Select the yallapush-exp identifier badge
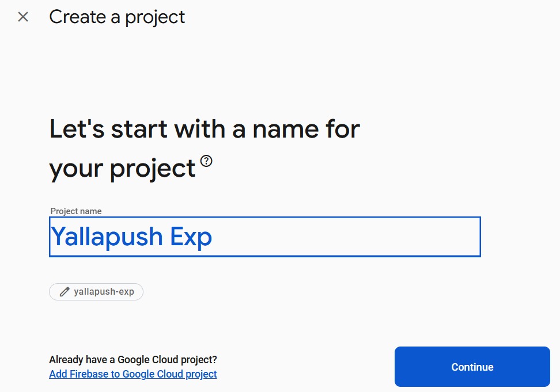This screenshot has width=560, height=392. [96, 292]
